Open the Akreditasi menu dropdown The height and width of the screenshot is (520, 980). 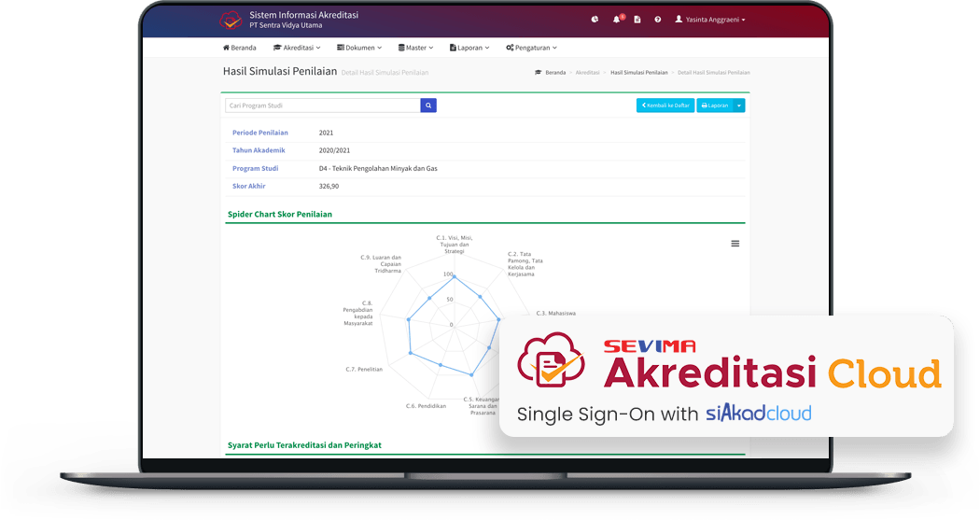point(297,48)
